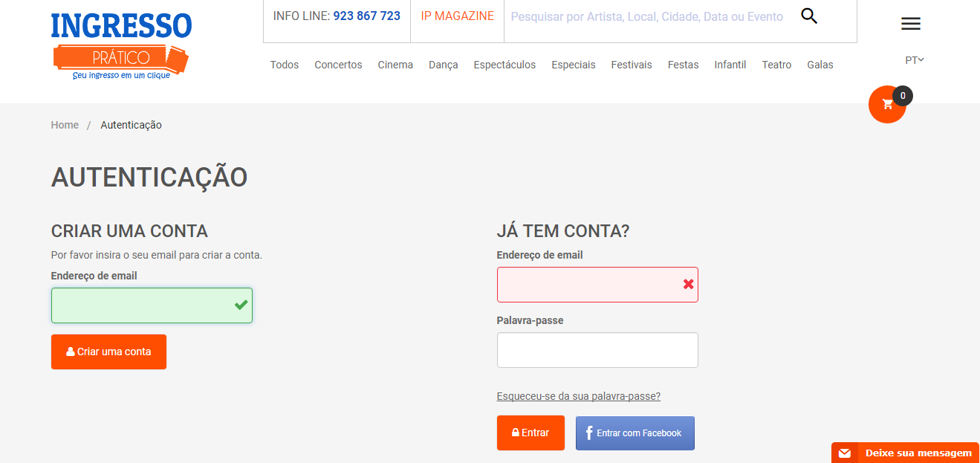Click the Entrar login button
Viewport: 980px width, 463px height.
530,433
